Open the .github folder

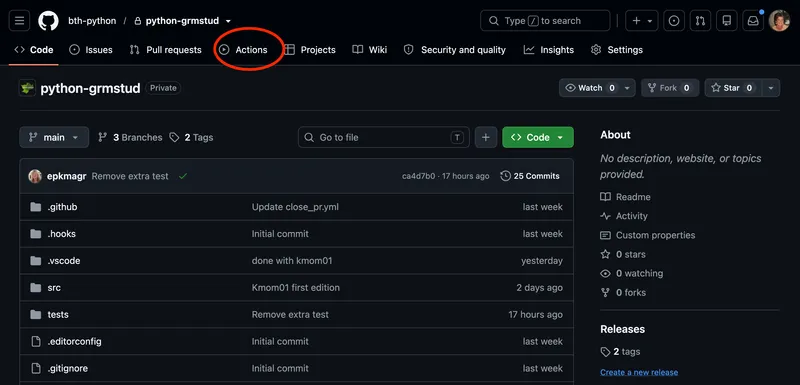[x=62, y=207]
